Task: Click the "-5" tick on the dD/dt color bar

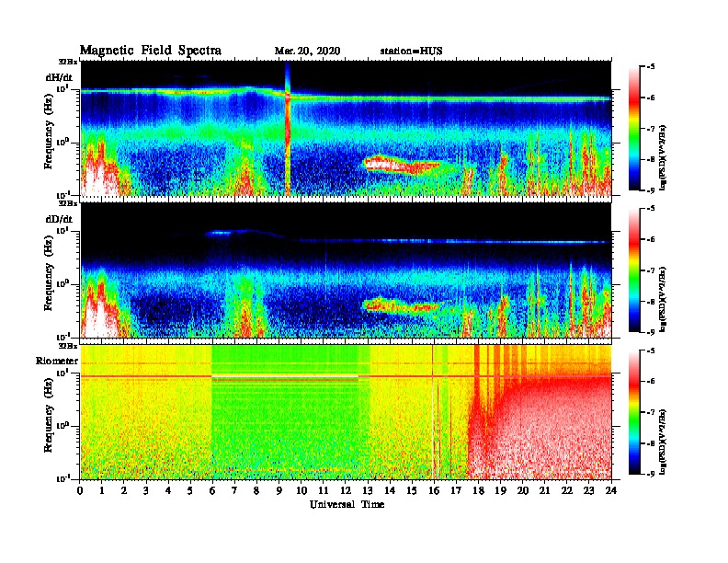Action: [x=651, y=209]
